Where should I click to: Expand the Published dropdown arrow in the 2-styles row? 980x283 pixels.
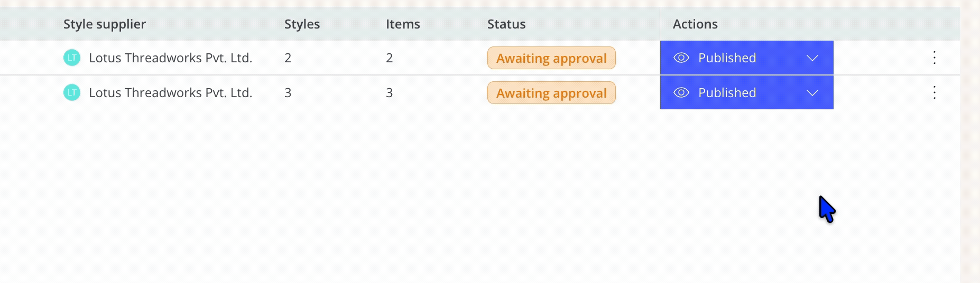pos(812,58)
